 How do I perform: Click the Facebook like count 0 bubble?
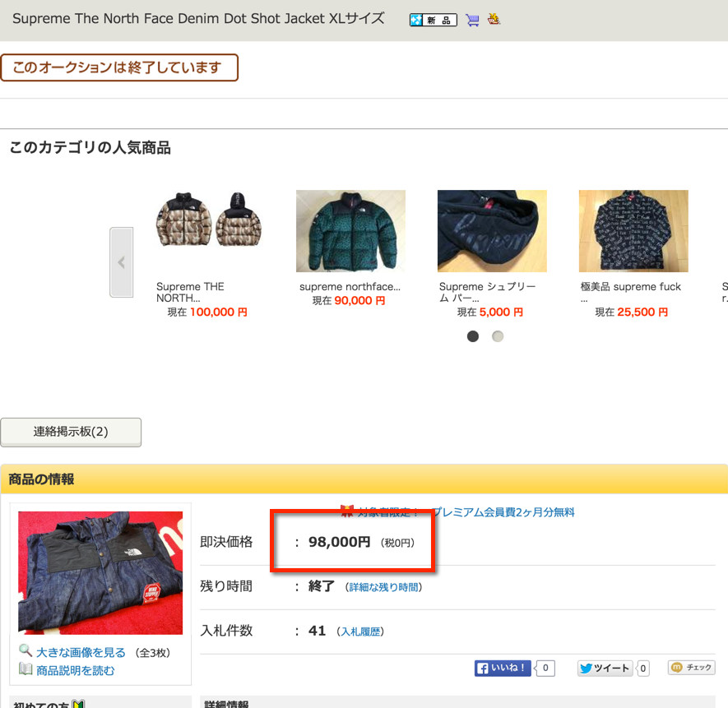pos(545,668)
